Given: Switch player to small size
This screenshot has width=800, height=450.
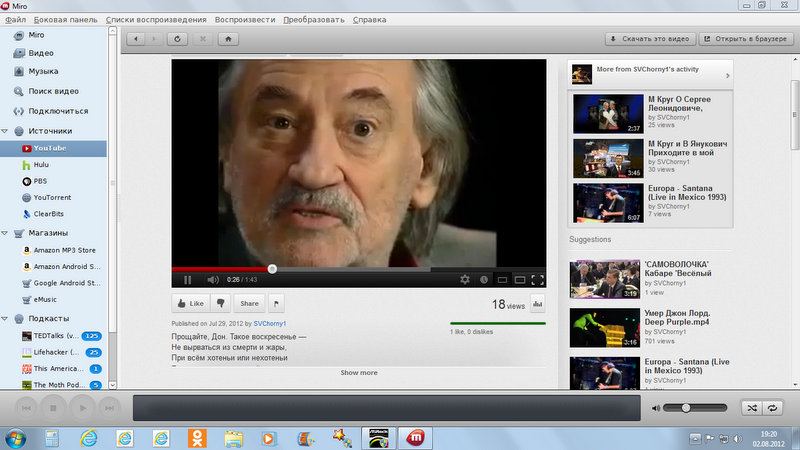Looking at the screenshot, I should point(502,280).
